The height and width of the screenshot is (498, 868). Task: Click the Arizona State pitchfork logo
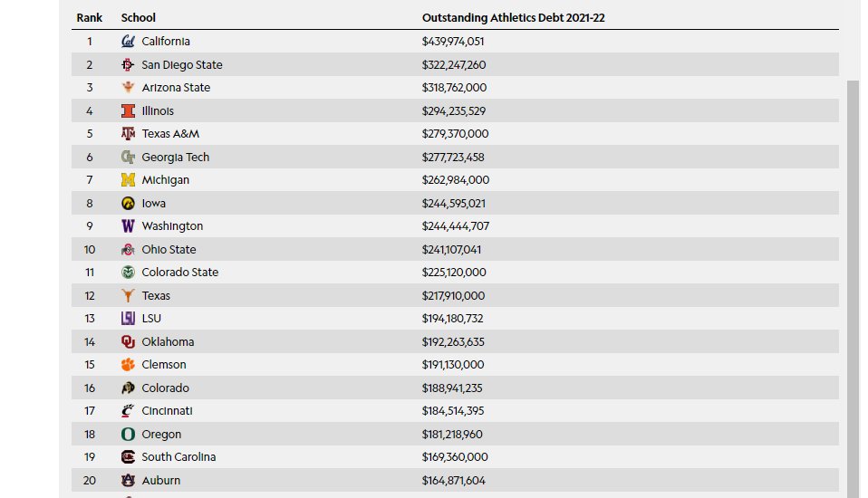pos(128,88)
